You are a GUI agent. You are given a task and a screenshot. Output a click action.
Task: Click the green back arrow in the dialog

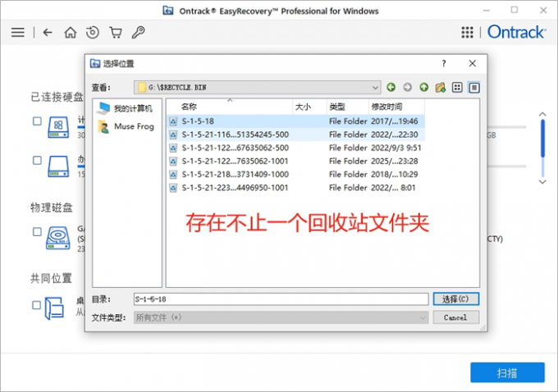pyautogui.click(x=391, y=87)
